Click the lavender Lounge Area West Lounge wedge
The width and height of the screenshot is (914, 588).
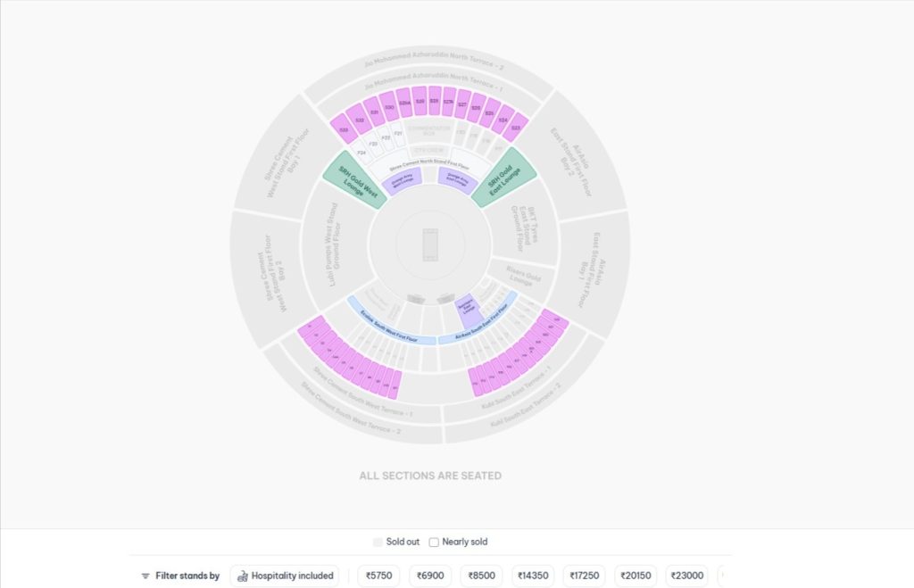pyautogui.click(x=403, y=178)
